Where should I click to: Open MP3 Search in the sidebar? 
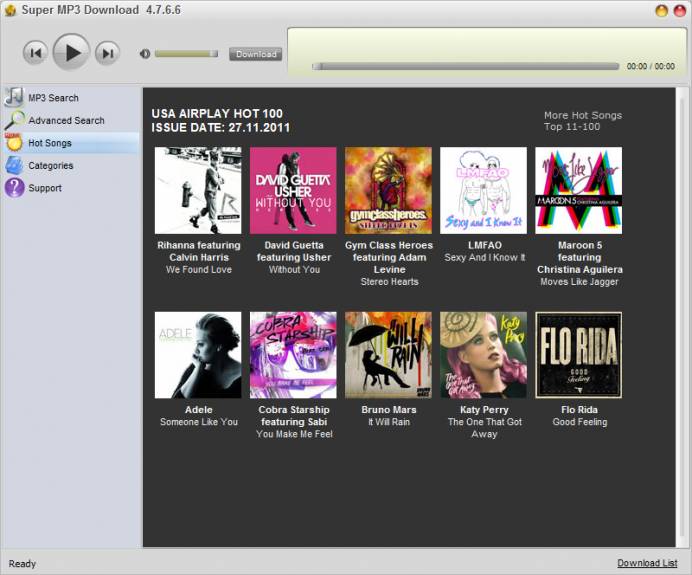pyautogui.click(x=53, y=98)
